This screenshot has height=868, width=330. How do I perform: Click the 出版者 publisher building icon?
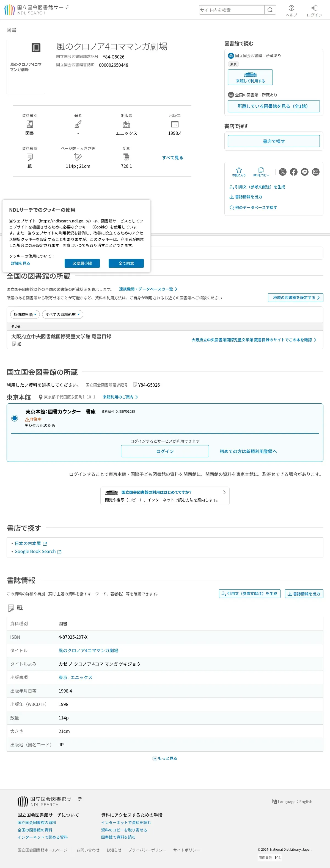coord(127,124)
